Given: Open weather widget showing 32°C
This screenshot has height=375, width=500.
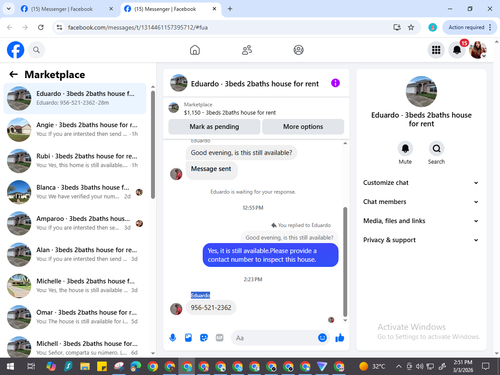Looking at the screenshot, I should (x=372, y=367).
